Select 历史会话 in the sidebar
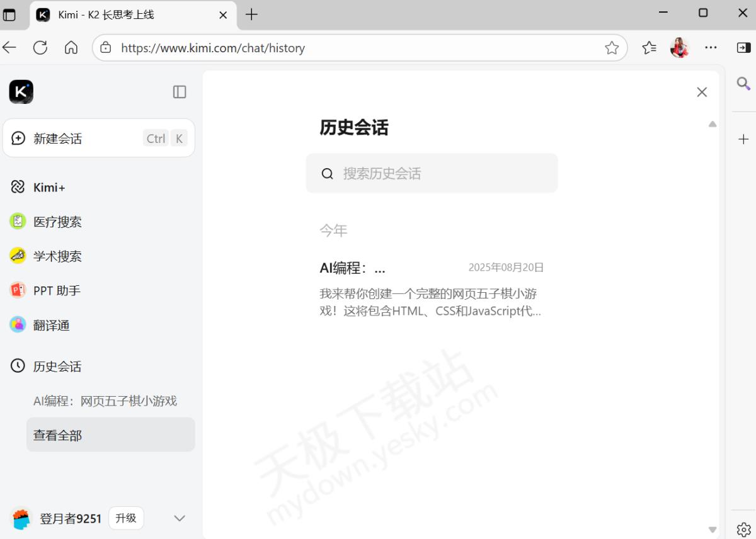This screenshot has height=539, width=756. (57, 366)
